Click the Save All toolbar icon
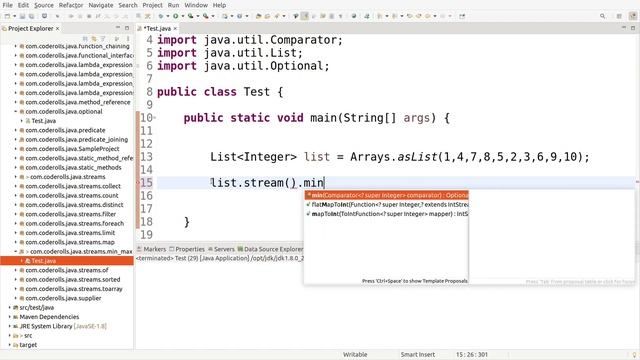The width and height of the screenshot is (640, 360). pos(31,16)
